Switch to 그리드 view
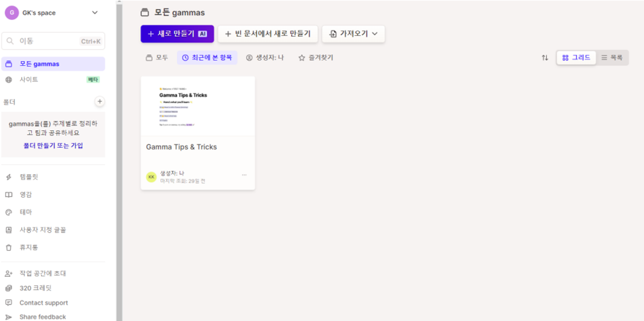 pos(576,58)
